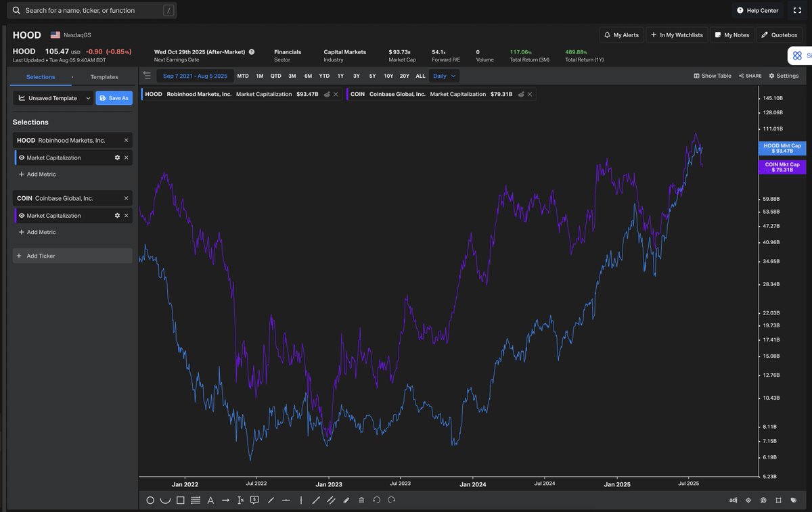
Task: Select the percent measure tool
Action: click(x=240, y=501)
